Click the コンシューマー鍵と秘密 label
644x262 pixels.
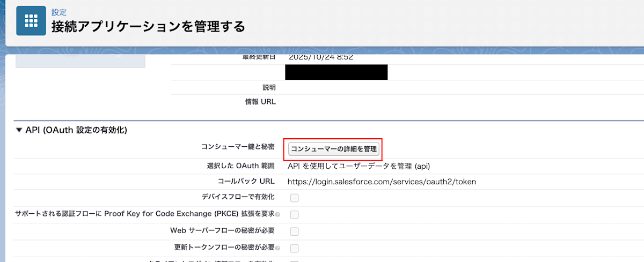pyautogui.click(x=238, y=147)
